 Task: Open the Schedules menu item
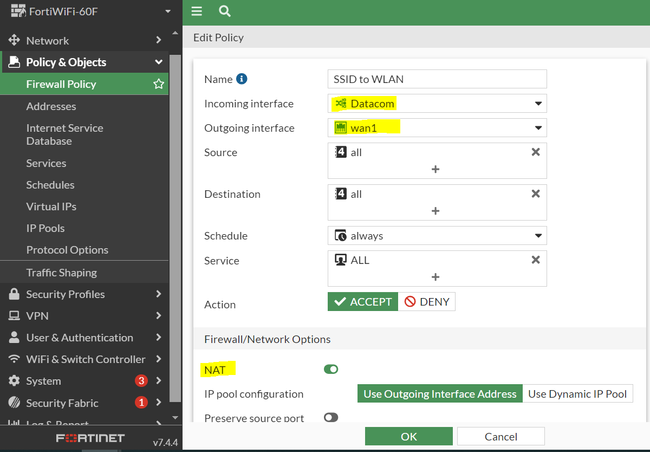point(84,185)
